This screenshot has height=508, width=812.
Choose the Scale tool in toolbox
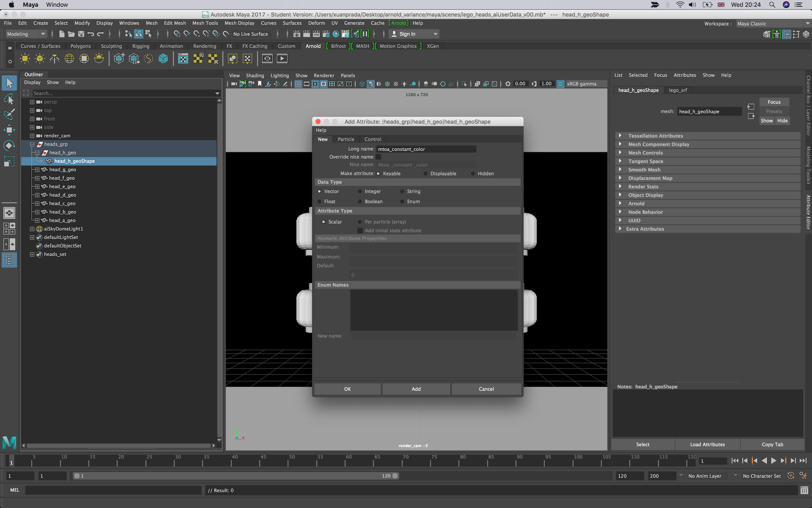(9, 161)
